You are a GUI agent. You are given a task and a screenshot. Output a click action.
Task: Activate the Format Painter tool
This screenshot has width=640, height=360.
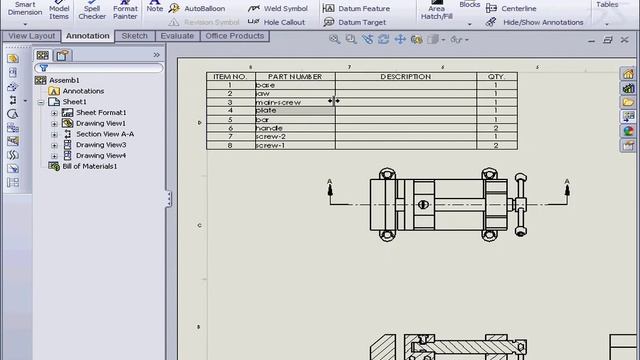125,10
